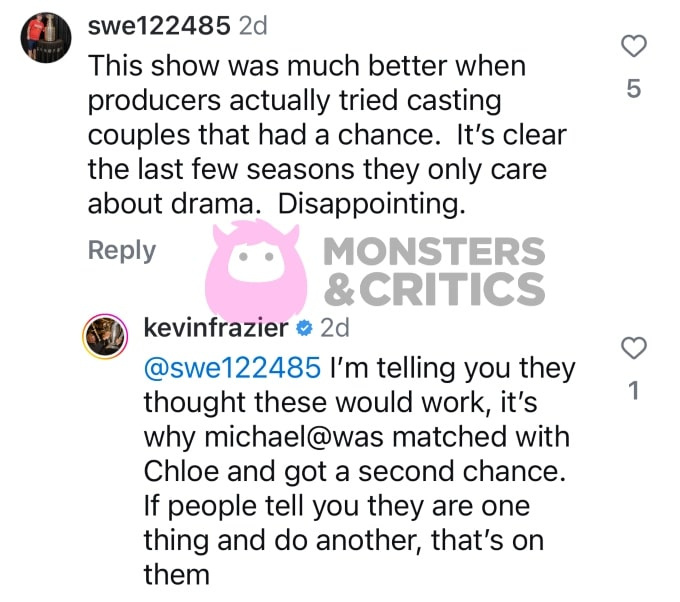Image resolution: width=680 pixels, height=602 pixels.
Task: Click the Monsters & Critics watermark text
Action: click(434, 271)
